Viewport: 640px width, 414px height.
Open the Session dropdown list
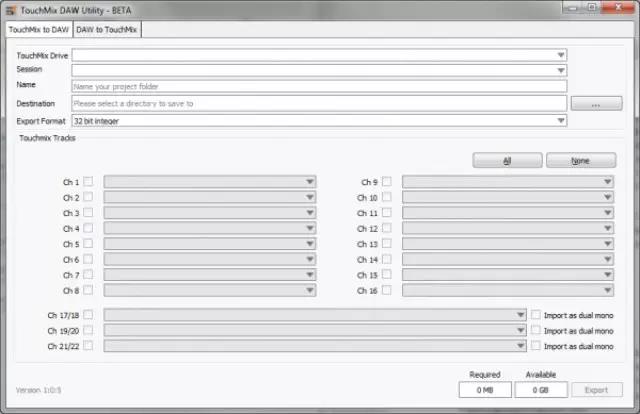pos(319,71)
